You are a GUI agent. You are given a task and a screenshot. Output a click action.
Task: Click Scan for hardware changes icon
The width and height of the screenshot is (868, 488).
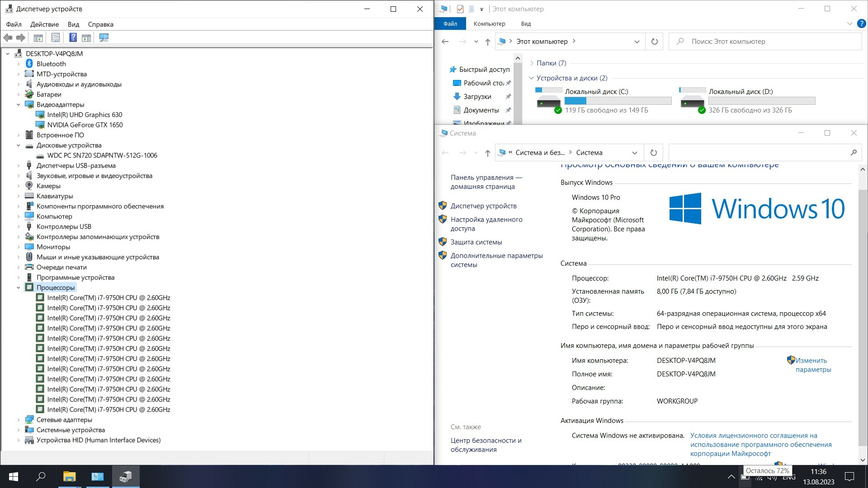tap(104, 38)
